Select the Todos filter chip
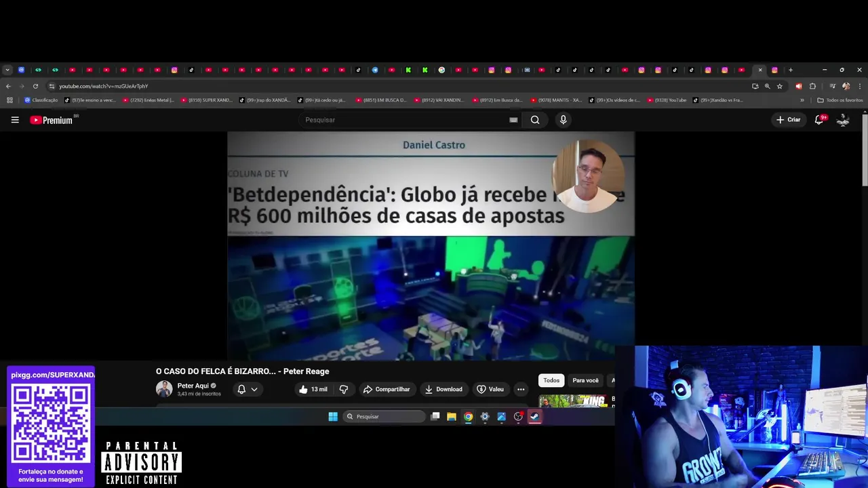The image size is (868, 488). pyautogui.click(x=551, y=380)
